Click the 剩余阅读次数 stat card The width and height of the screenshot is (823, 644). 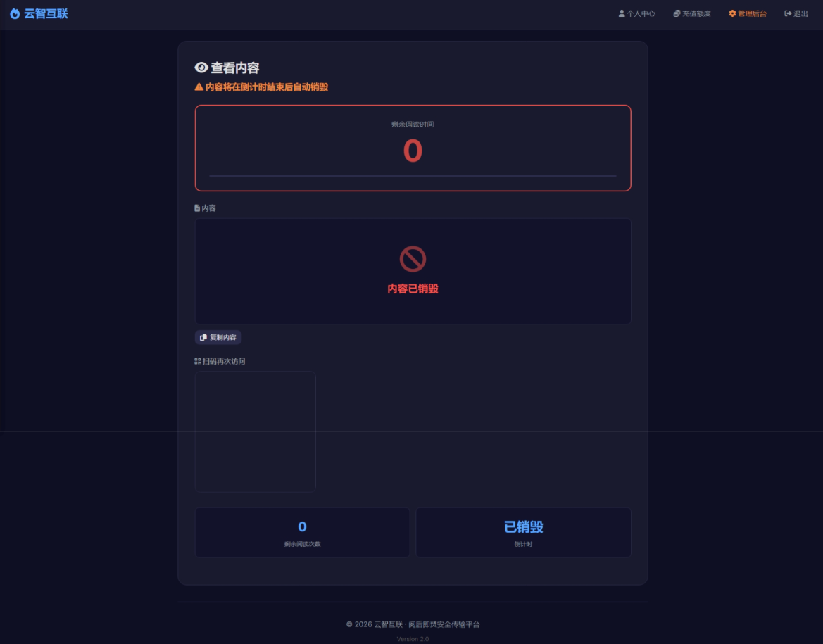click(302, 532)
